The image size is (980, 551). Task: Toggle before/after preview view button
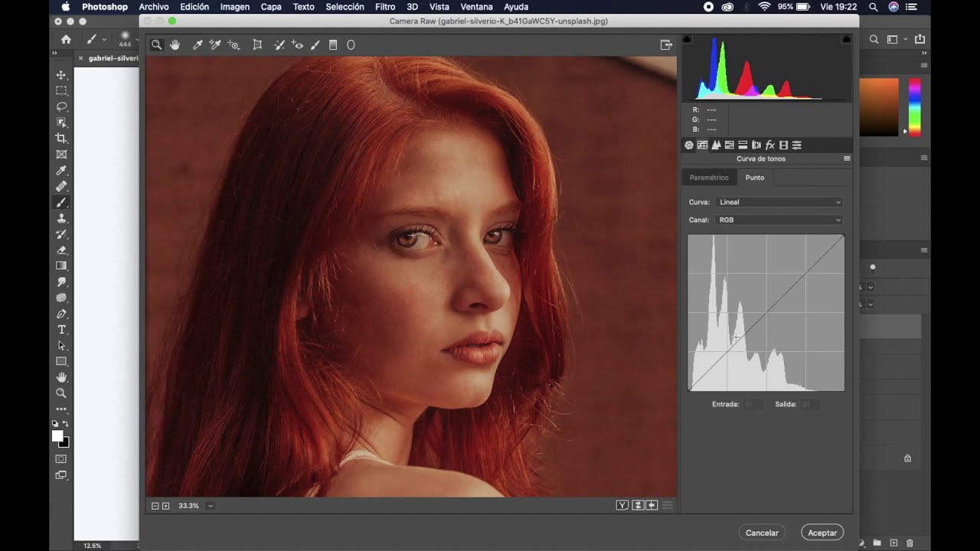click(x=622, y=505)
